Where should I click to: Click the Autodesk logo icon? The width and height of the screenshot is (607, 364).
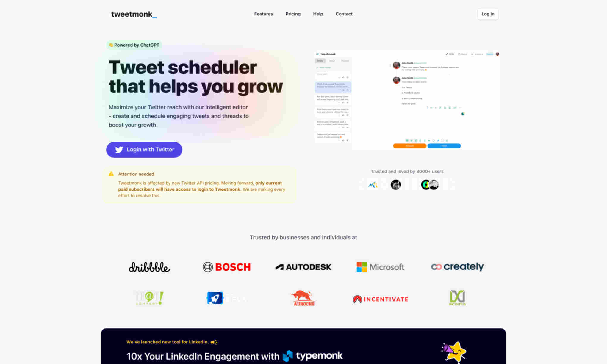303,266
